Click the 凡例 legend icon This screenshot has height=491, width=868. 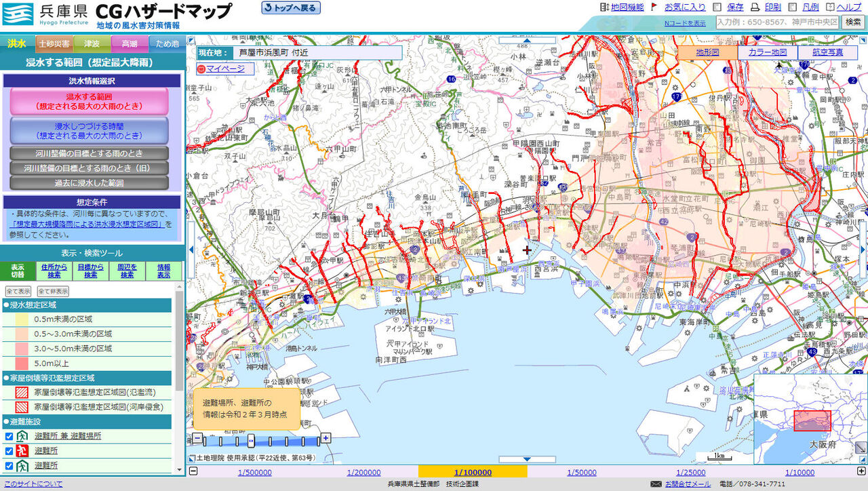pos(792,7)
